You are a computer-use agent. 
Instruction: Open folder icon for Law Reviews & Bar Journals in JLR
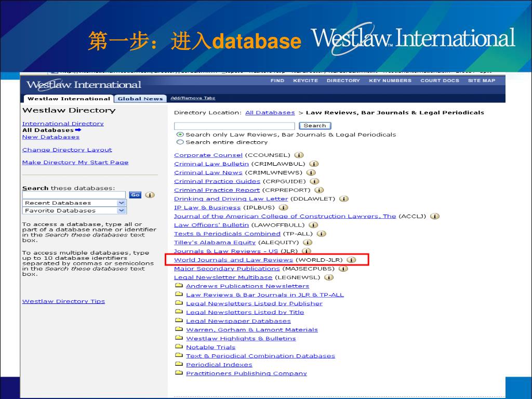[x=179, y=294]
